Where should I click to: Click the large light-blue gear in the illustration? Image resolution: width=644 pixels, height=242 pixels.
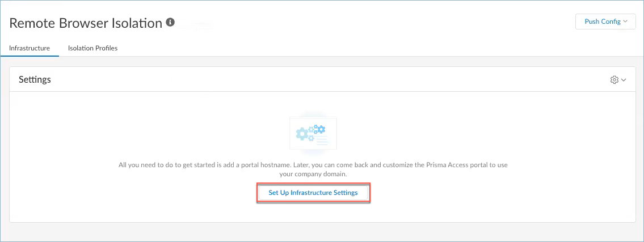click(302, 135)
